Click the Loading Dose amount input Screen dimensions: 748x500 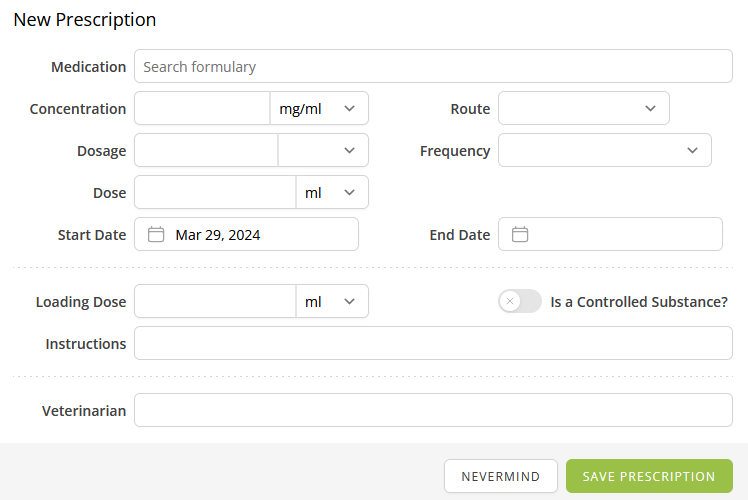[x=215, y=301]
